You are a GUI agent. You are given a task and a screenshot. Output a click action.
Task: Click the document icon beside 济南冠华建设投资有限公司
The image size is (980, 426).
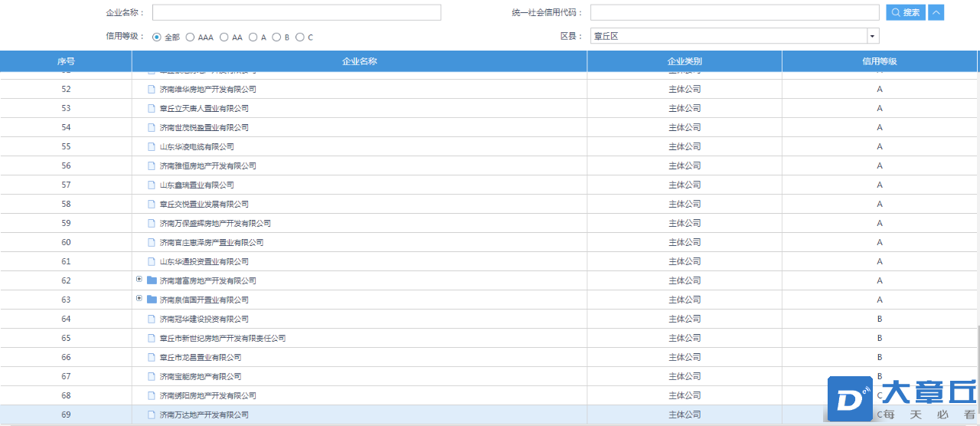click(x=152, y=319)
